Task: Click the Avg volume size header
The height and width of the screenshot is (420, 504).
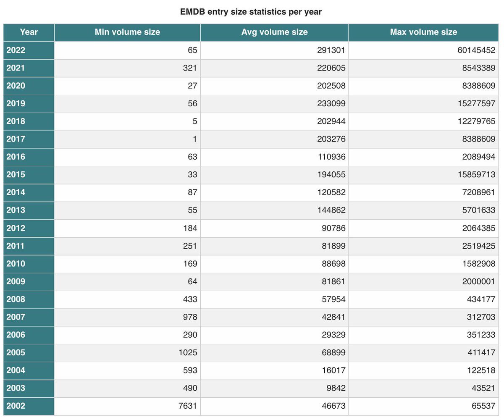Action: 275,32
